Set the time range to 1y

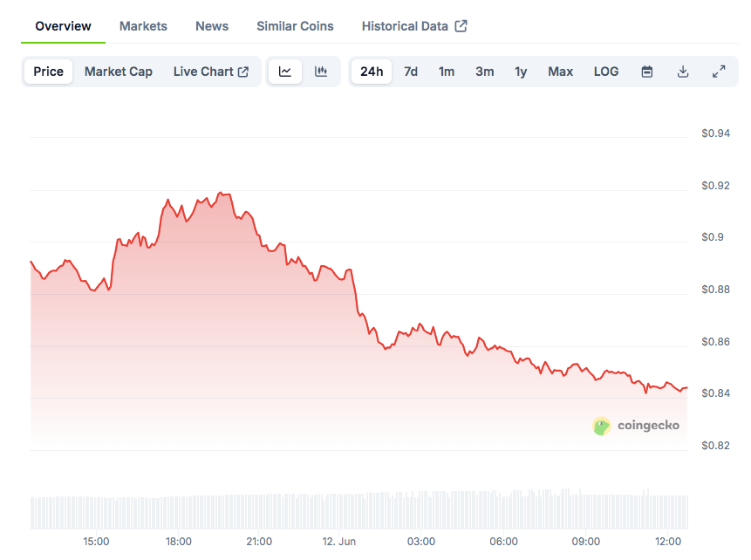(521, 72)
